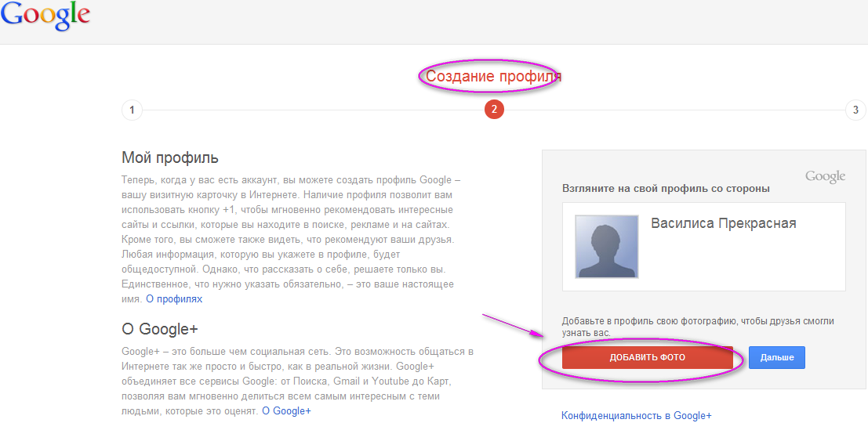This screenshot has height=423, width=868.
Task: Click the Google logo in the header
Action: coord(45,16)
